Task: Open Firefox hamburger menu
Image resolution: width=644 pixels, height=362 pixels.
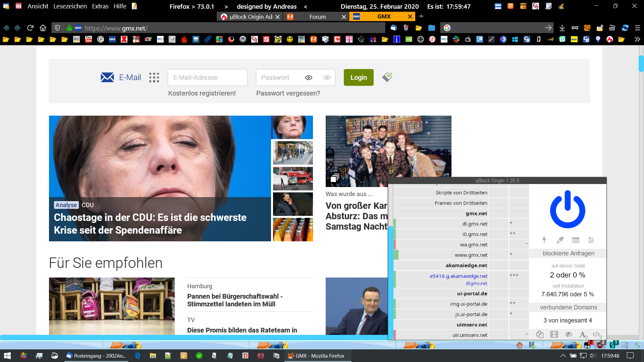Action: pos(637,28)
